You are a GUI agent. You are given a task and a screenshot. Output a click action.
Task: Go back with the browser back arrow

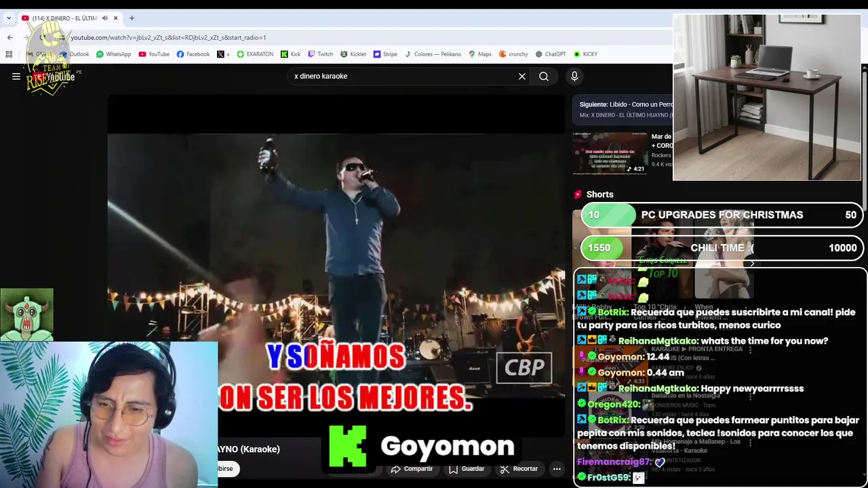(9, 37)
